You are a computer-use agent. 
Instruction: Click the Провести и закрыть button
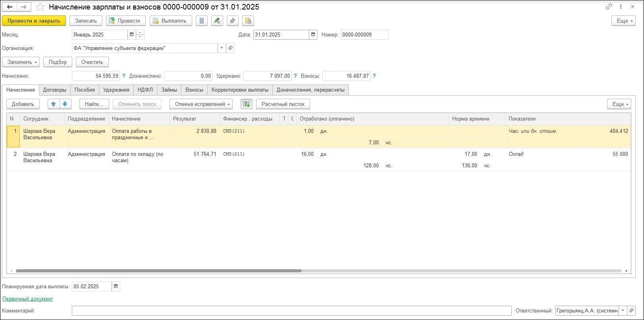34,21
